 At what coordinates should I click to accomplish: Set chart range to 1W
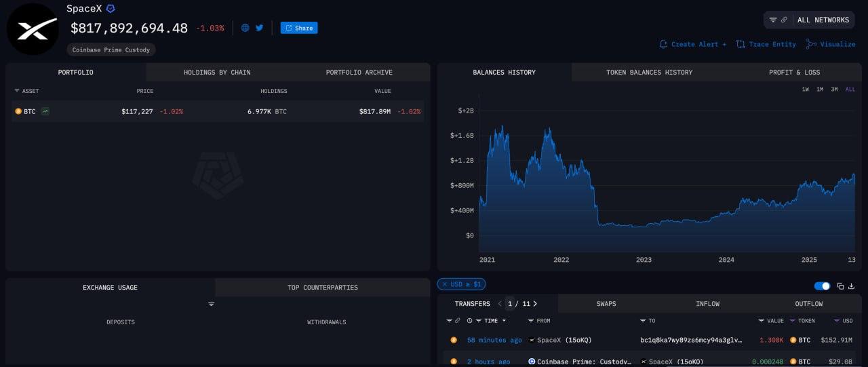point(805,90)
